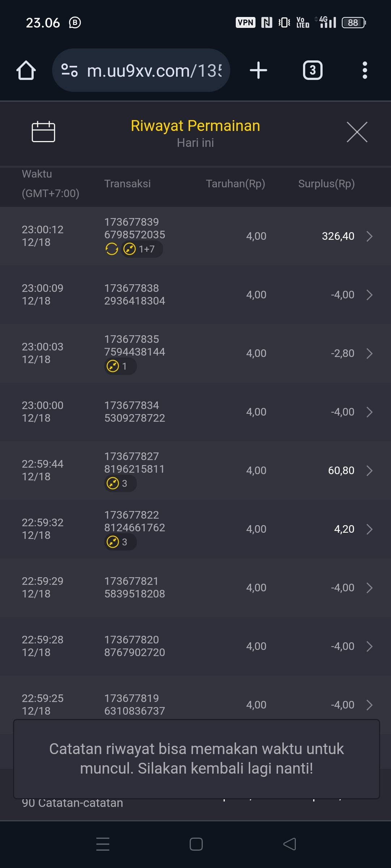Close the Riwayat Permainan panel
The width and height of the screenshot is (391, 868).
357,132
